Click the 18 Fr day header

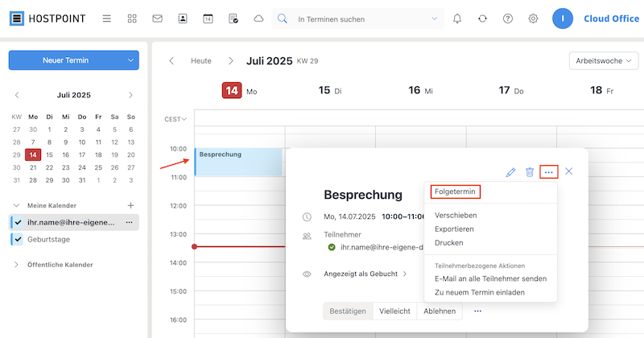coord(601,90)
